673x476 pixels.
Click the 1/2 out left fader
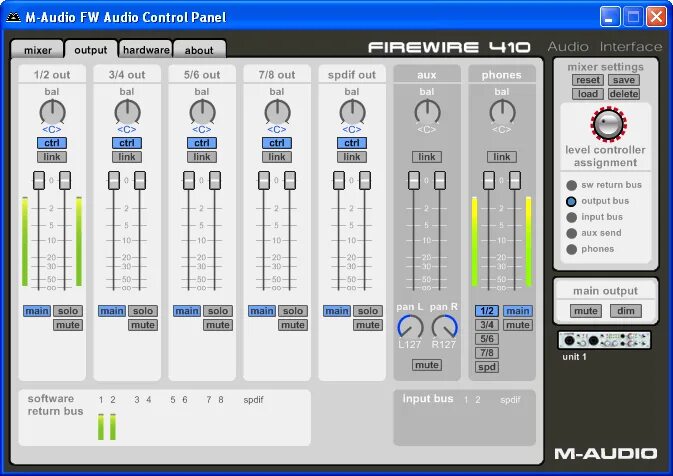(x=39, y=180)
